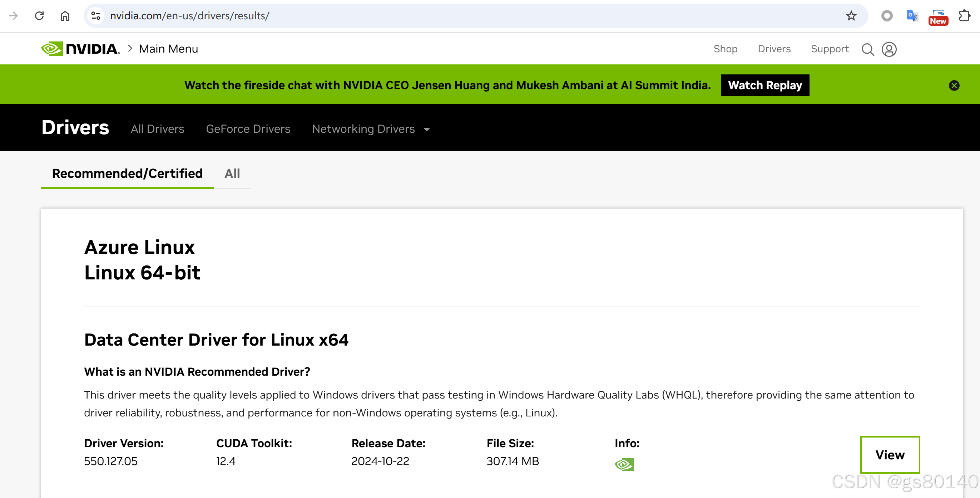
Task: Click the NVIDIA logo in the header
Action: coord(80,49)
